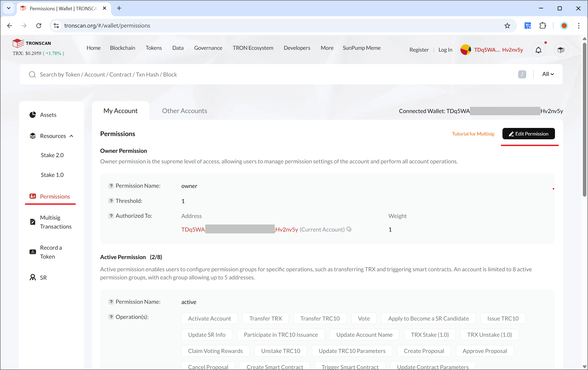Viewport: 588px width, 370px height.
Task: Collapse the Resources sidebar section
Action: point(71,136)
